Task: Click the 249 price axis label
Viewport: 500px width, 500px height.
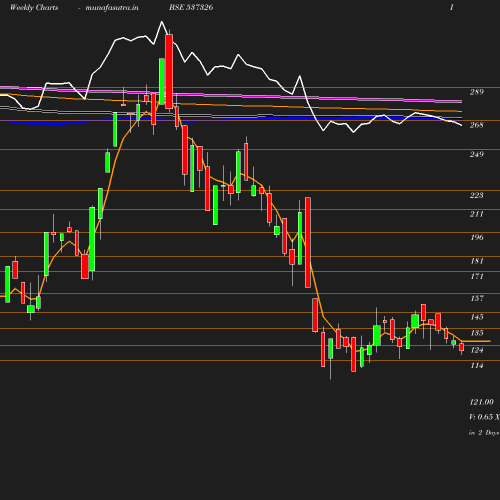Action: (x=477, y=154)
